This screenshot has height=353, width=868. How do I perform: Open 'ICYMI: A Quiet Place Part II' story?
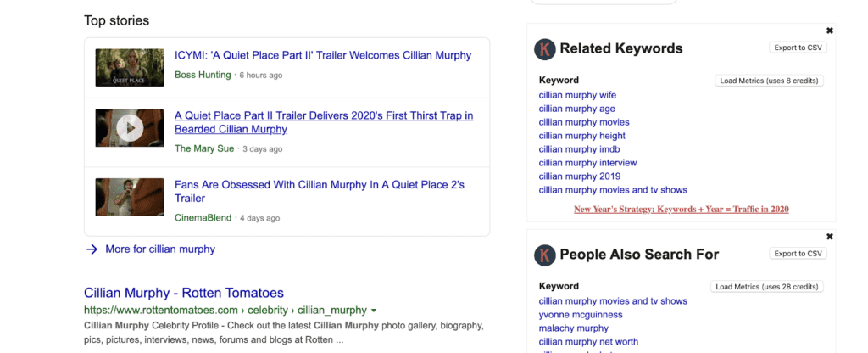[322, 56]
